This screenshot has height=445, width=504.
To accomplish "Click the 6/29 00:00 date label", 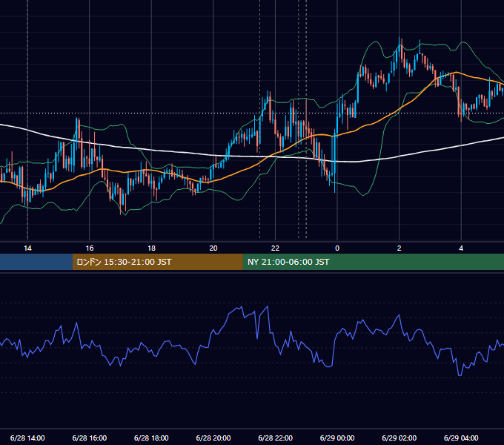I will [x=337, y=438].
